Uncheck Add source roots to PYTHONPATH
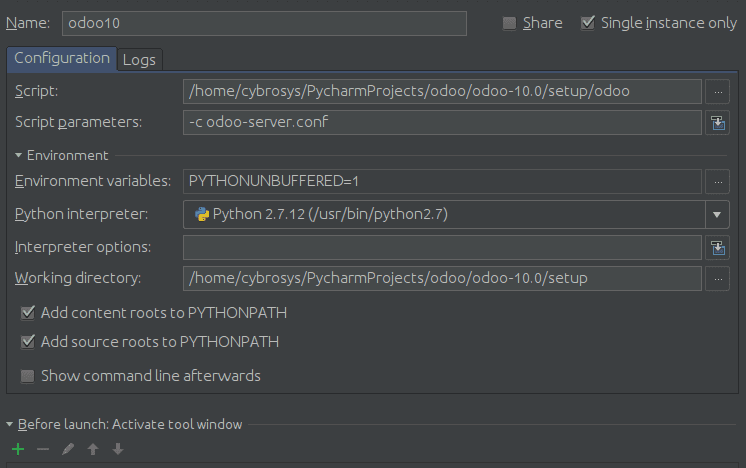The image size is (746, 468). click(x=28, y=342)
